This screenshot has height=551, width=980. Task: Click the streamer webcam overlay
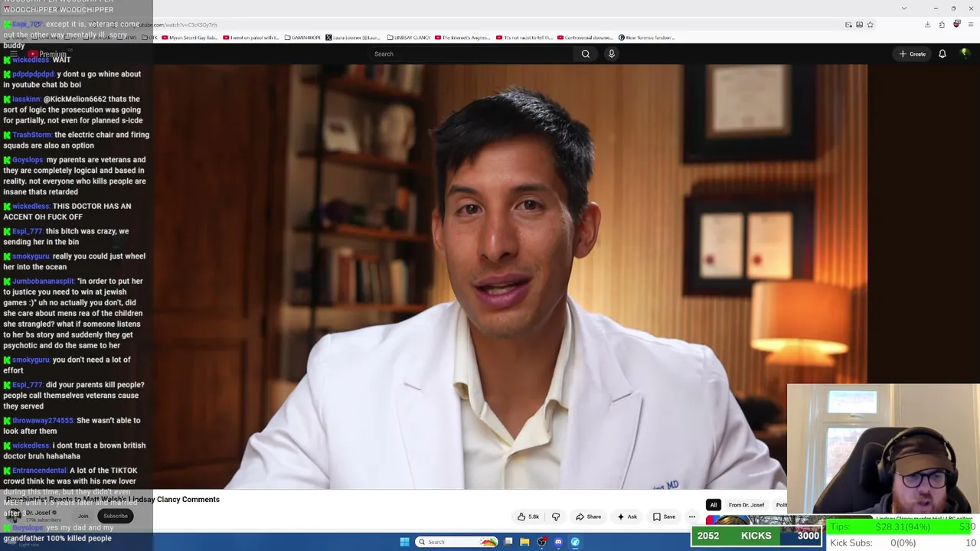point(883,450)
